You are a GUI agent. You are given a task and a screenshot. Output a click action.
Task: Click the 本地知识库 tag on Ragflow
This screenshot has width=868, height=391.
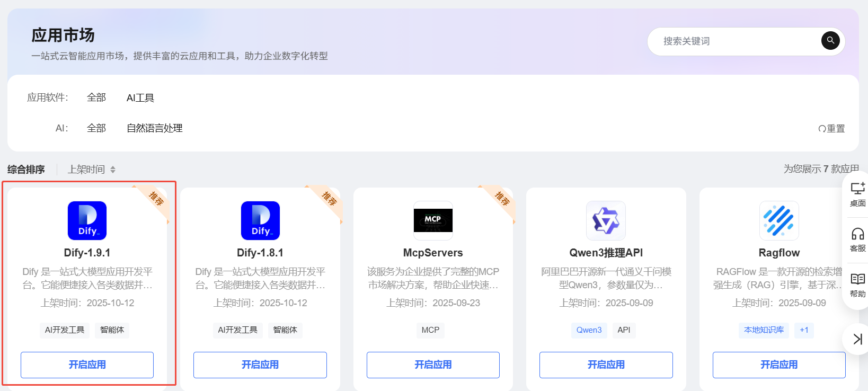point(764,330)
